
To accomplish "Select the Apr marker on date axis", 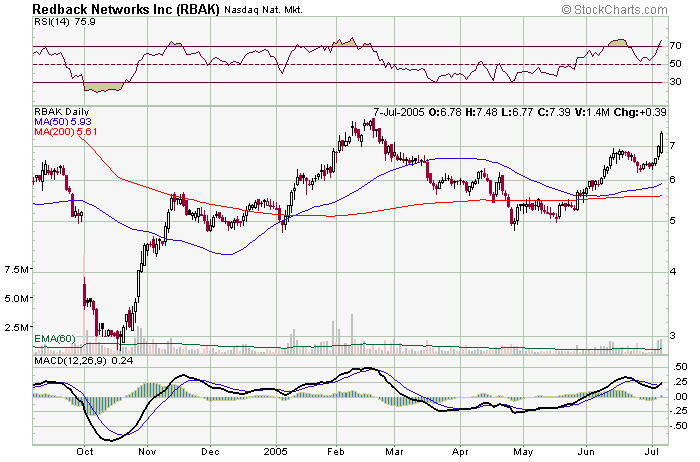I will pyautogui.click(x=456, y=451).
